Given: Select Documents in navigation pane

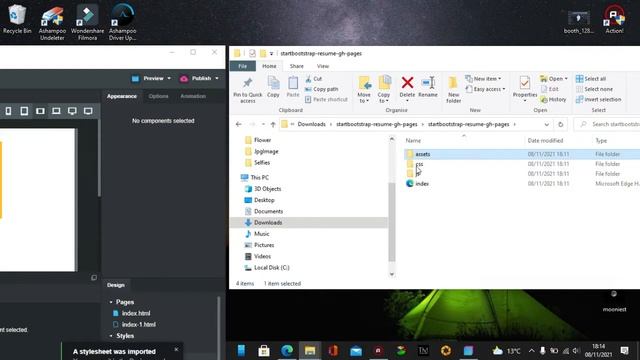Looking at the screenshot, I should click(268, 211).
